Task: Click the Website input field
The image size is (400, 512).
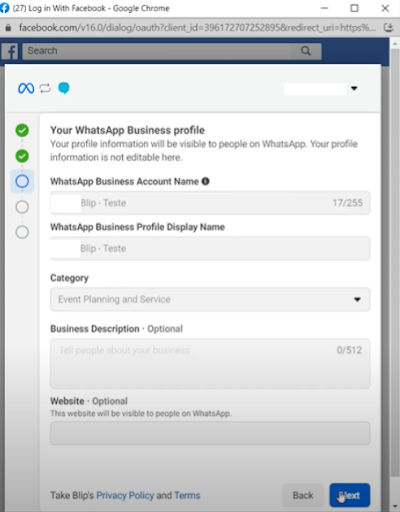Action: [210, 433]
